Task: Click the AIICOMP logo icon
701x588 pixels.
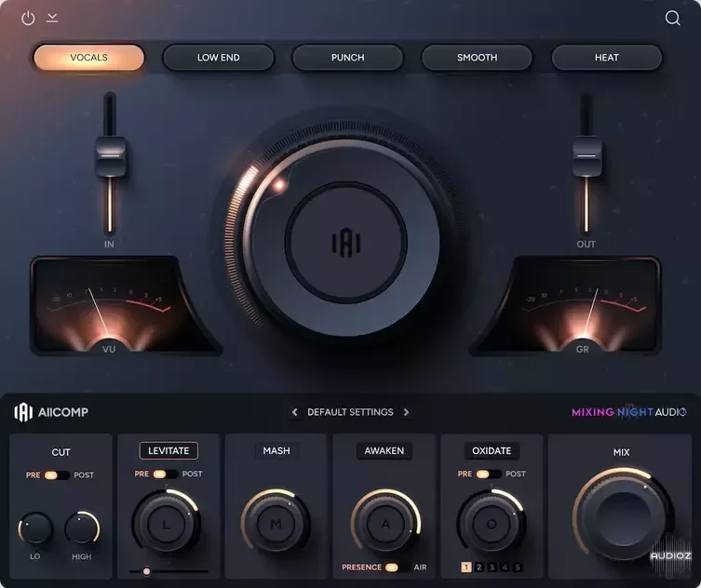Action: [x=23, y=412]
